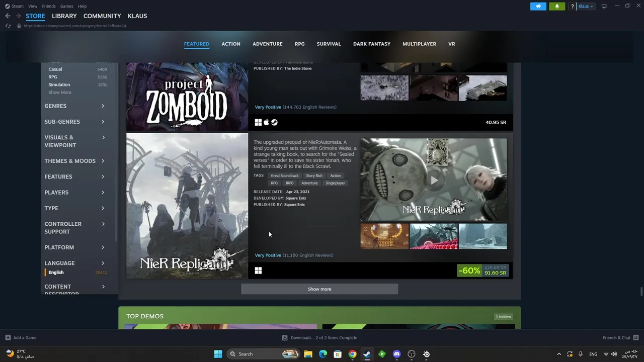The height and width of the screenshot is (362, 644).
Task: Open the Klaus account dropdown
Action: [x=585, y=6]
